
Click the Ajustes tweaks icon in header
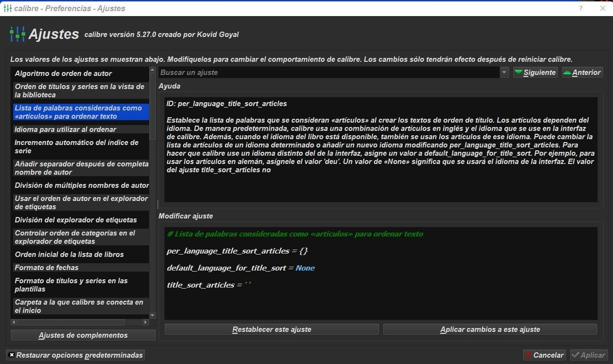(x=18, y=34)
